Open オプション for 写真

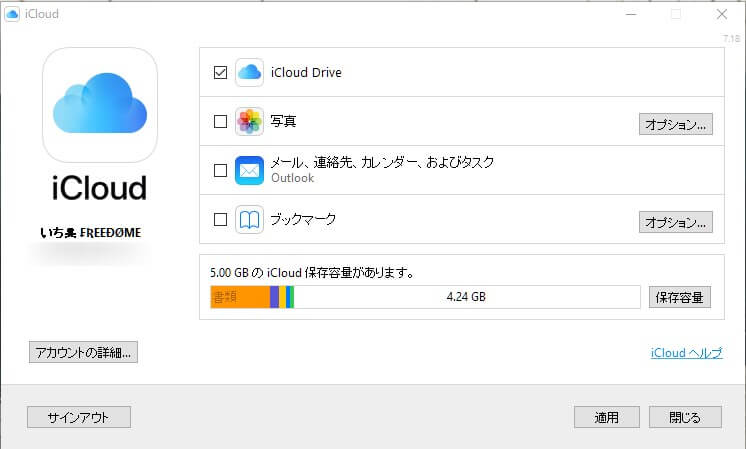click(676, 124)
